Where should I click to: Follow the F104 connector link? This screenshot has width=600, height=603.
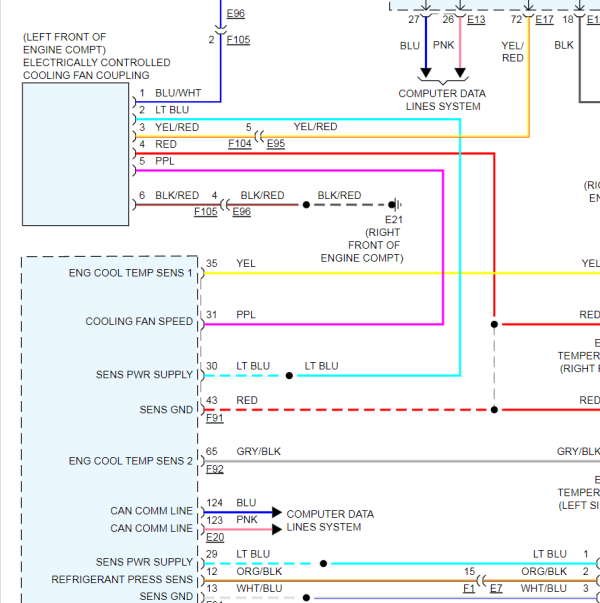click(240, 144)
